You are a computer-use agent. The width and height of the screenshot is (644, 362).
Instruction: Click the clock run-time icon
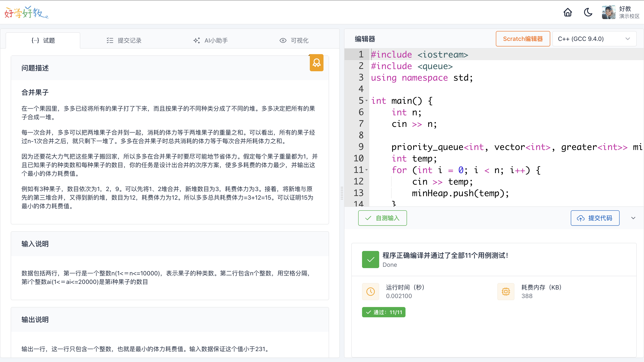click(x=370, y=292)
